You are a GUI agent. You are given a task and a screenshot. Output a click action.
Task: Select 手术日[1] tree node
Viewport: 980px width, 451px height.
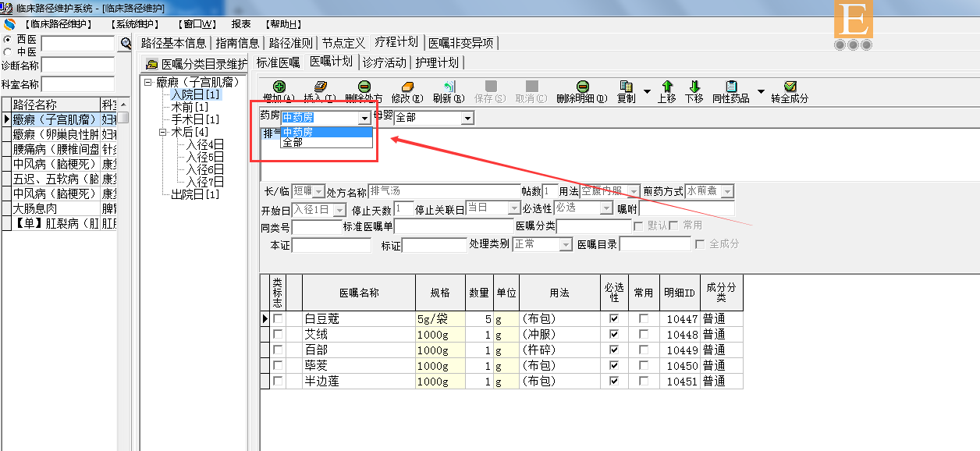196,119
